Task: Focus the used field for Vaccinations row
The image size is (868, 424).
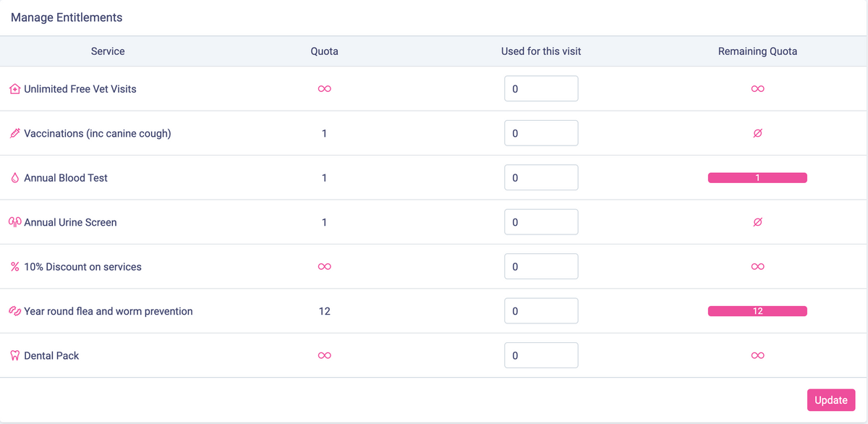Action: point(541,133)
